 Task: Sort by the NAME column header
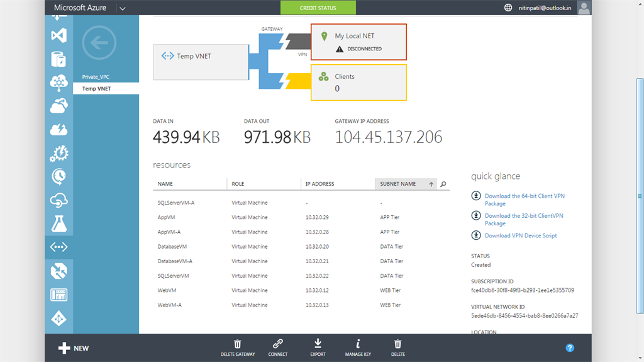pos(190,184)
